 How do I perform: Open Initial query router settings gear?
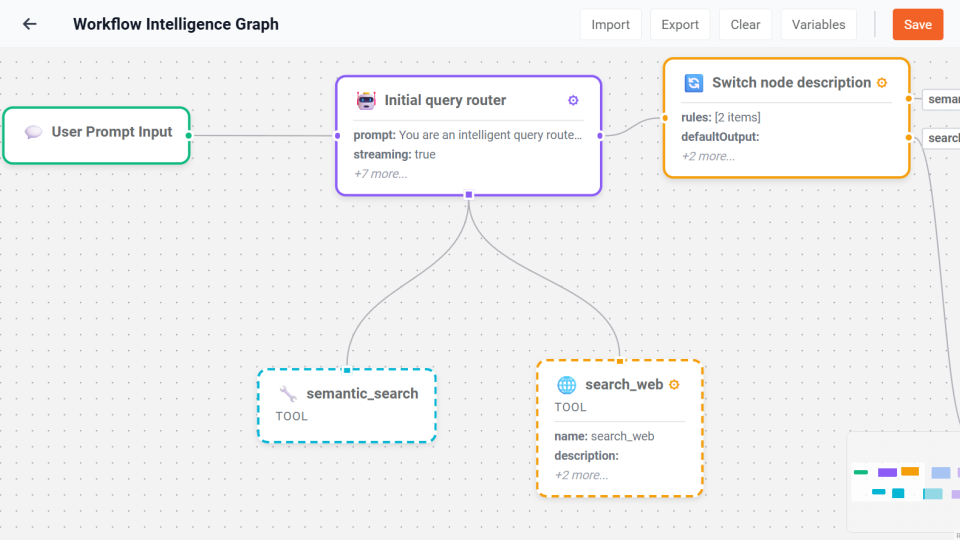573,100
